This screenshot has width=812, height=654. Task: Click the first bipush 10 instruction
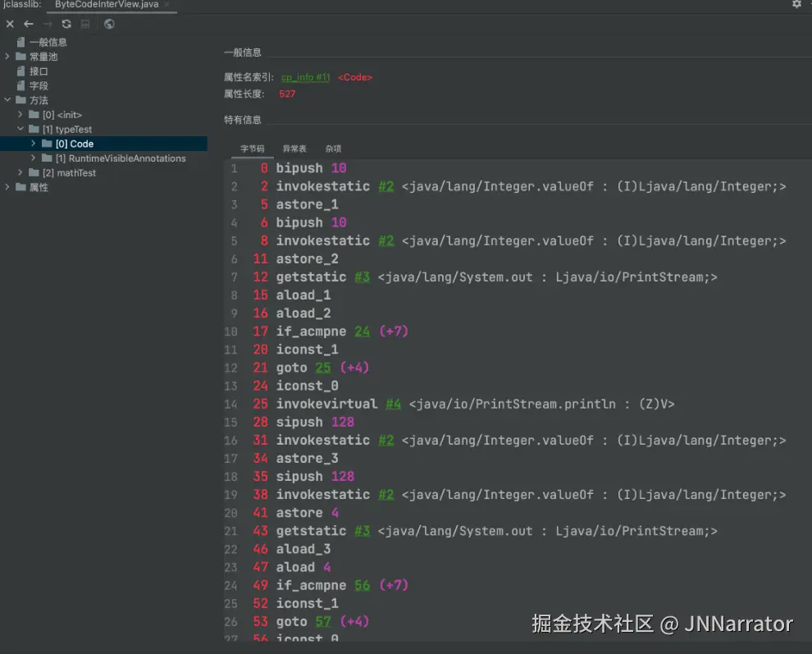tap(311, 168)
